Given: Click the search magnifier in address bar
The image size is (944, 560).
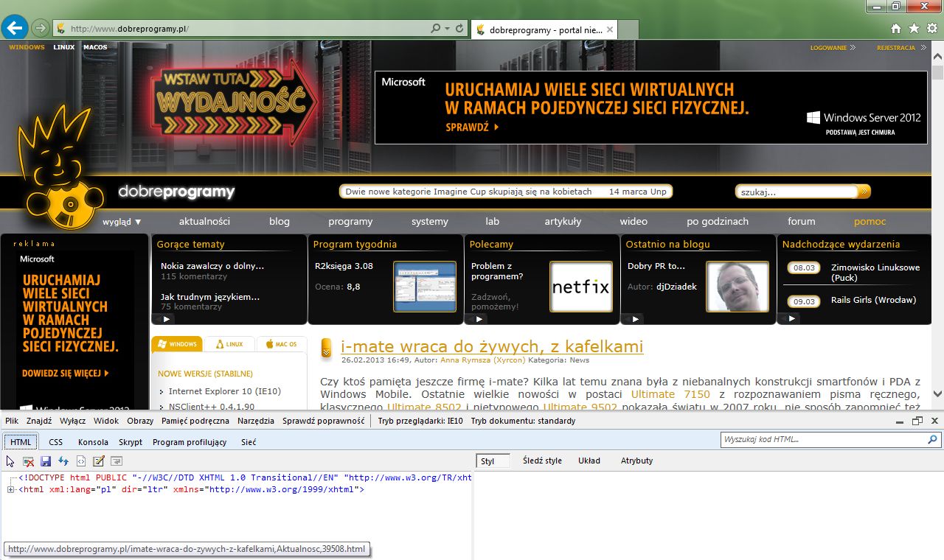Looking at the screenshot, I should click(x=435, y=29).
